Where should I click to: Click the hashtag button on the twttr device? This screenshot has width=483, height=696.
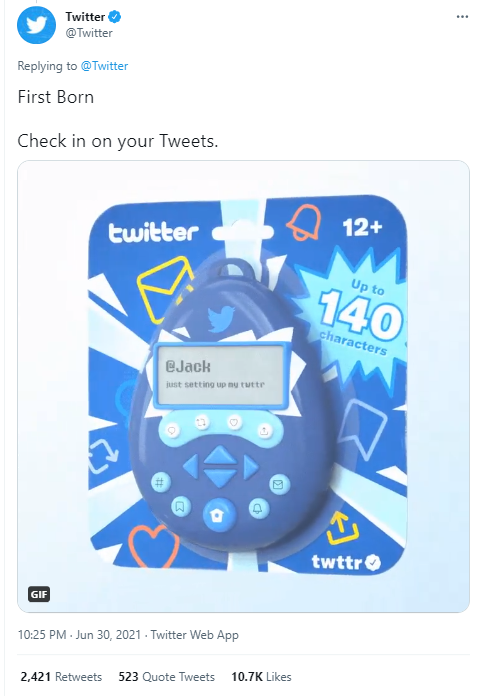pos(160,482)
